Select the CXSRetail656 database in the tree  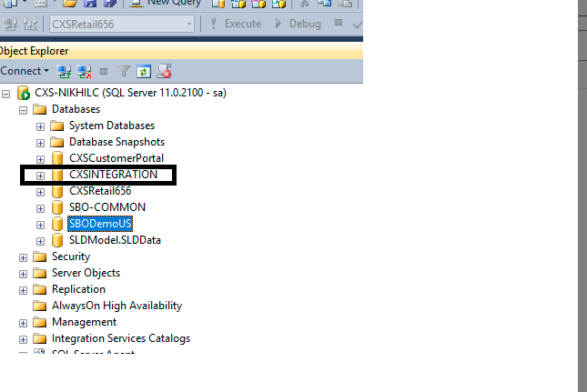(x=100, y=191)
